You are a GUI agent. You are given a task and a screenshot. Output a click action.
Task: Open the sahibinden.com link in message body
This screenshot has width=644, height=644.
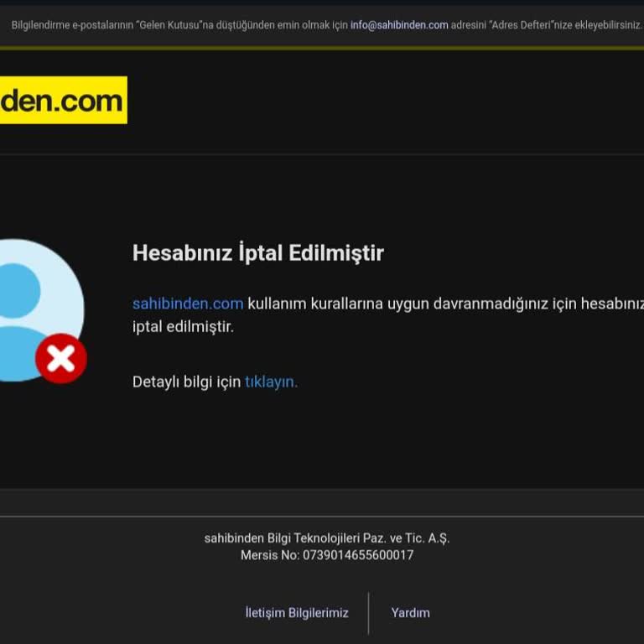(188, 304)
